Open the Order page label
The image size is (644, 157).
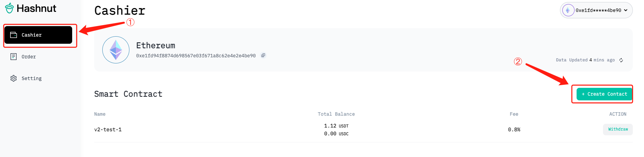click(29, 57)
